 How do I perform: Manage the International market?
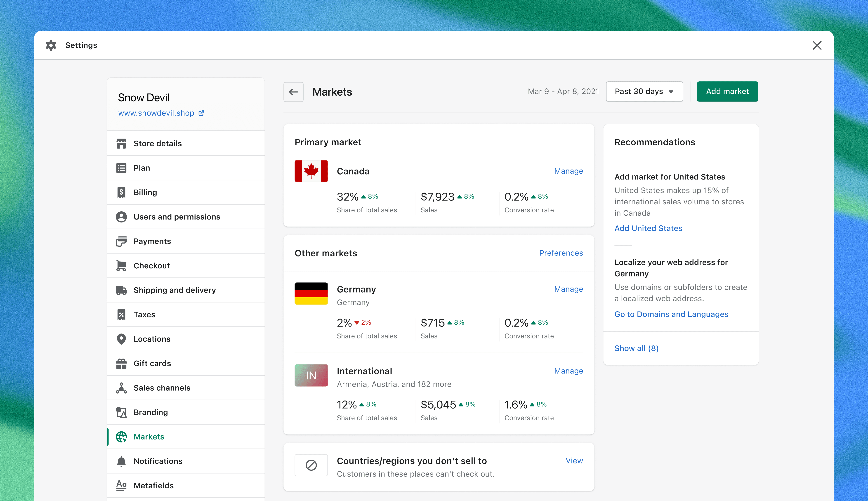[x=568, y=371]
